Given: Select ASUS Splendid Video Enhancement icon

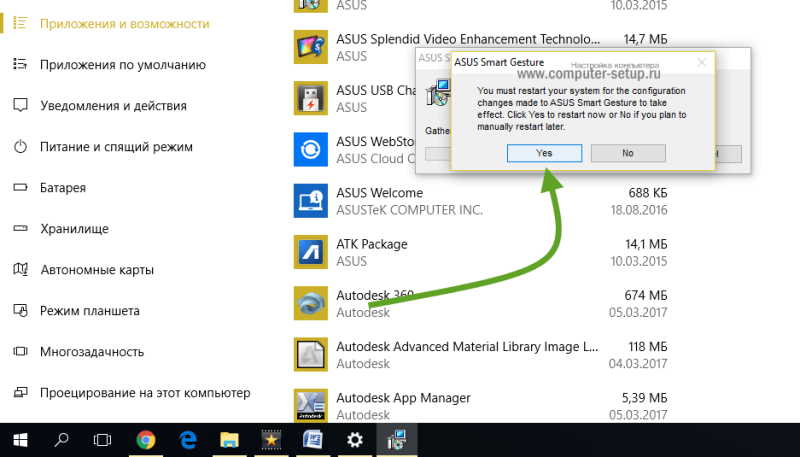Looking at the screenshot, I should (x=310, y=47).
